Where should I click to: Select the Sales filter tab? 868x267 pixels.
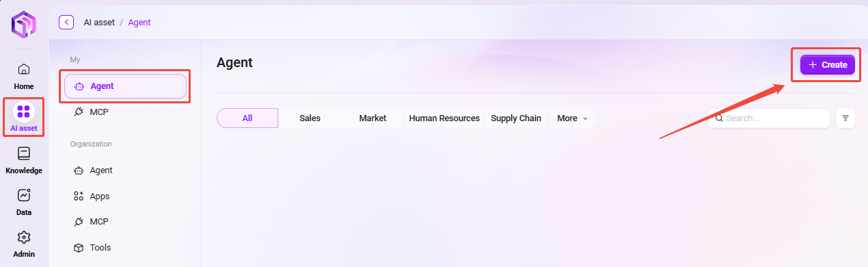pos(310,118)
